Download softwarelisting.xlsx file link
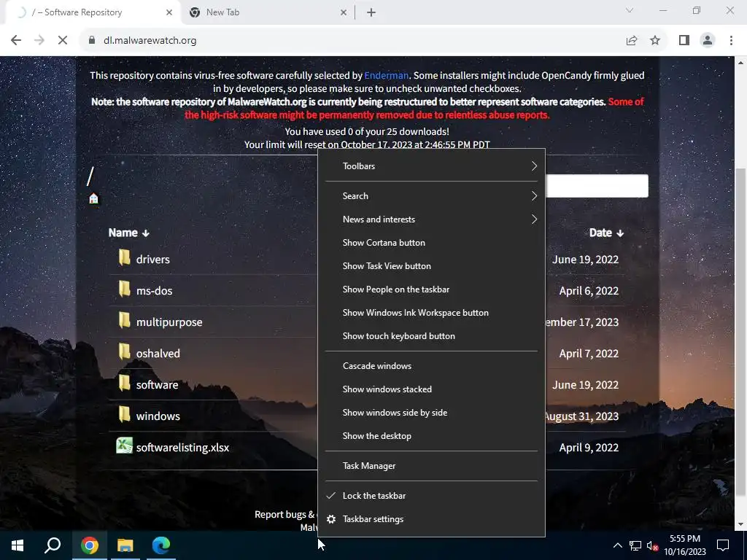747x560 pixels. [x=182, y=448]
